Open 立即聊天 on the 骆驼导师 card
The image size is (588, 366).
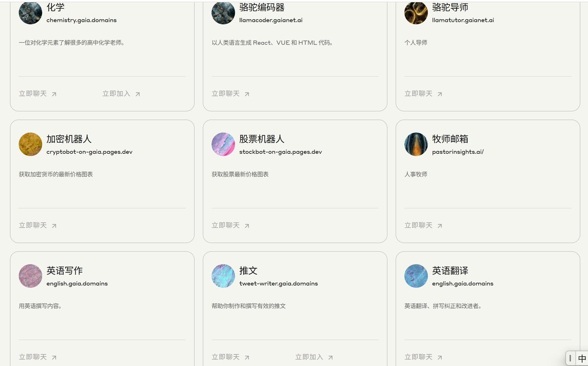tap(423, 94)
